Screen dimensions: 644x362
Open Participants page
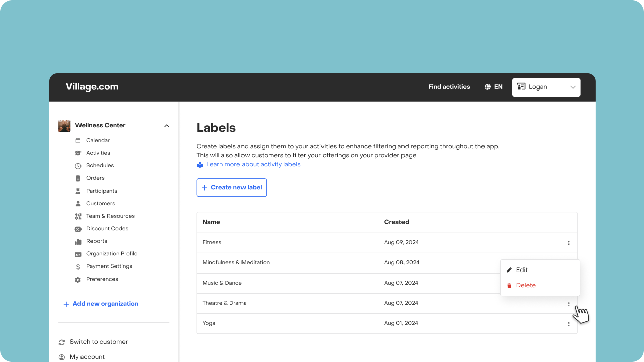pyautogui.click(x=102, y=191)
